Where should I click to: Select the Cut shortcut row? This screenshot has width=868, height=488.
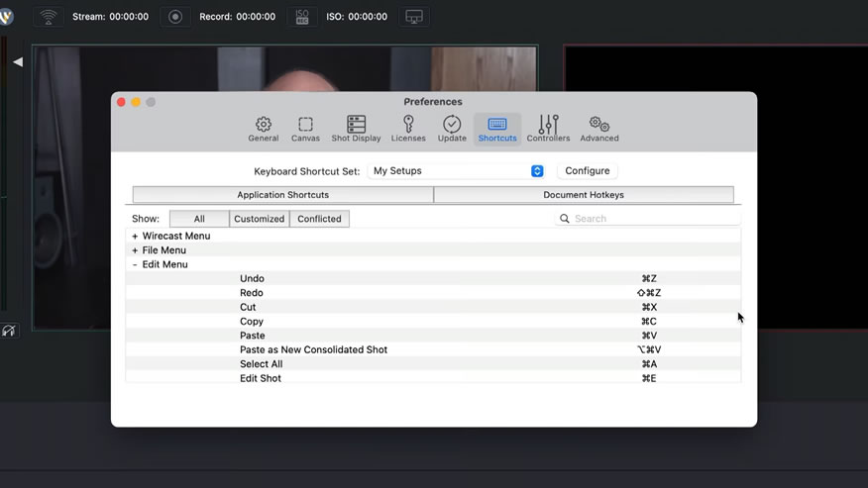pyautogui.click(x=433, y=307)
